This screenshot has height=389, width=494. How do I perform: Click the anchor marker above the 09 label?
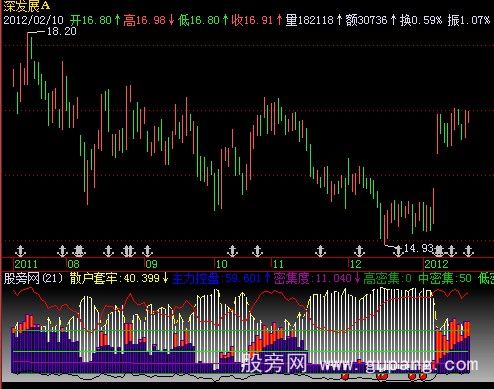[147, 251]
